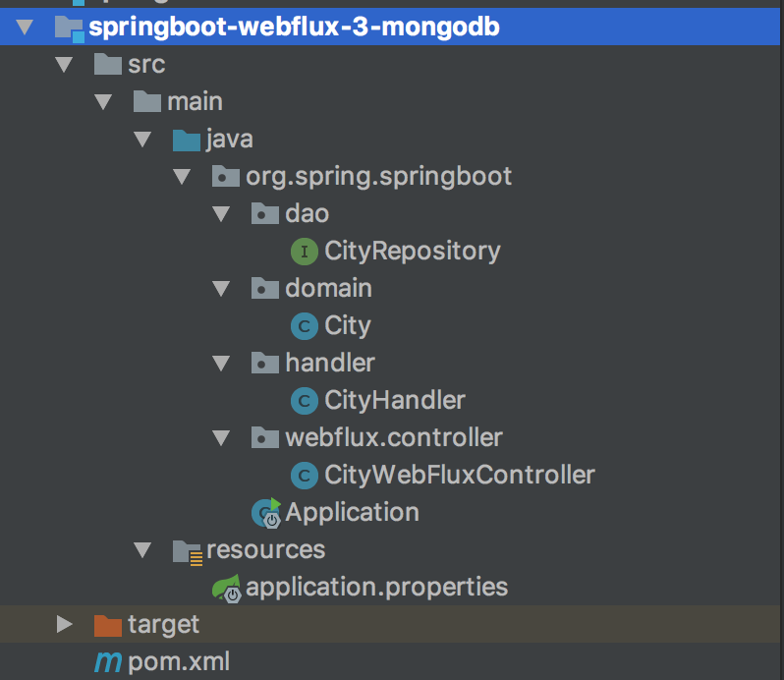This screenshot has height=680, width=784.
Task: Collapse the src folder arrow
Action: [x=64, y=65]
